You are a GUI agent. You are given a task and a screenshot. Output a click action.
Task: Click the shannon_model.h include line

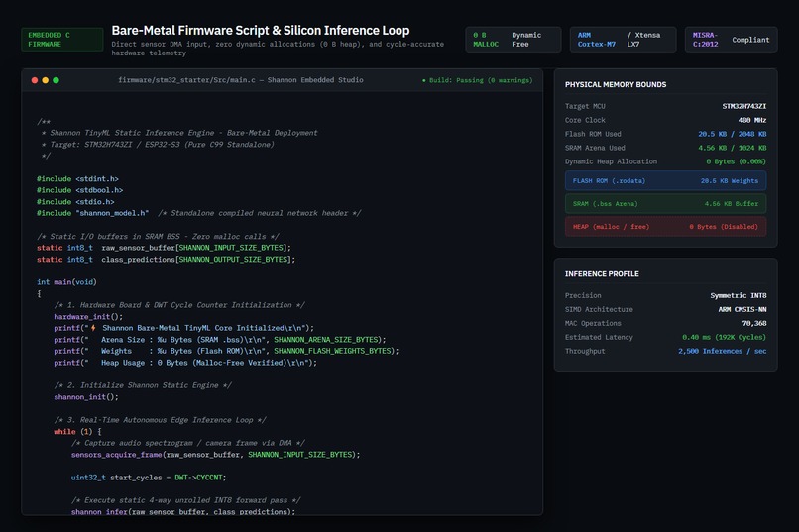click(x=198, y=213)
